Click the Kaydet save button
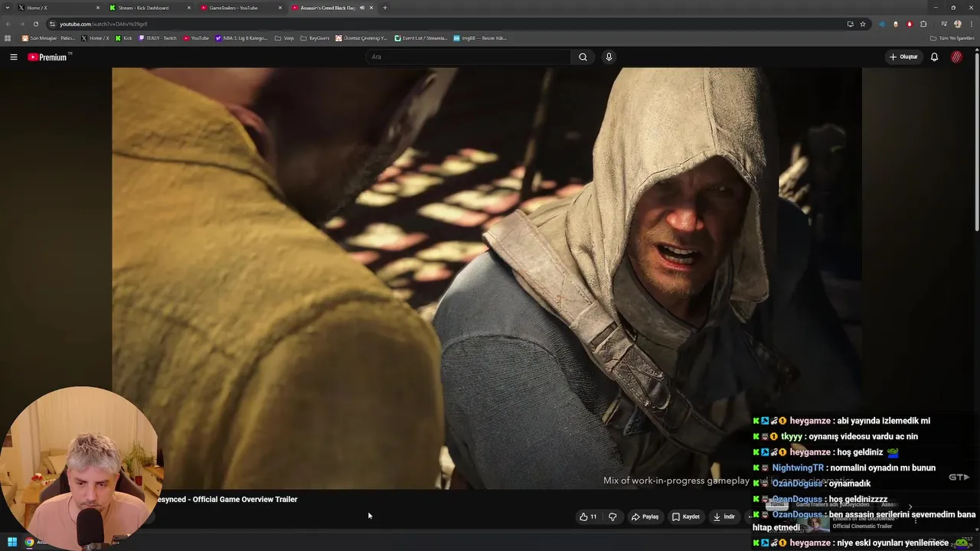Viewport: 980px width, 551px height. pos(686,517)
